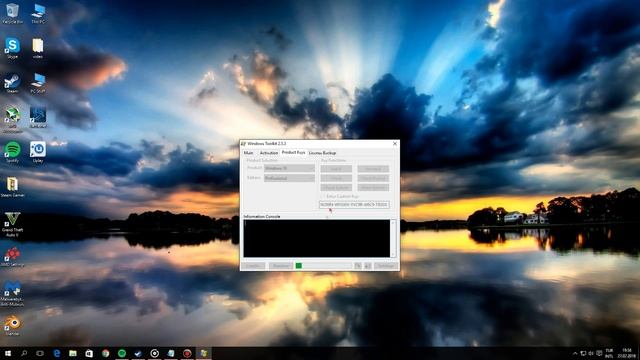Open the This PC desktop icon
Image resolution: width=640 pixels, height=360 pixels.
click(38, 13)
